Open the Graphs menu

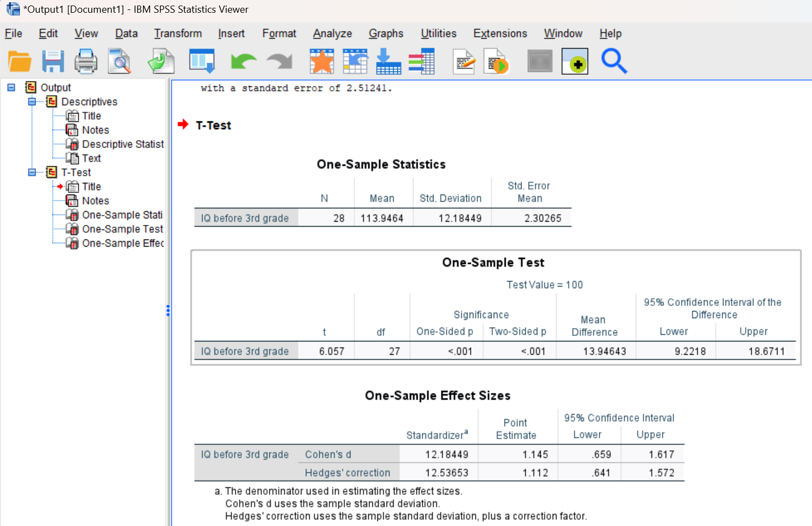point(386,33)
